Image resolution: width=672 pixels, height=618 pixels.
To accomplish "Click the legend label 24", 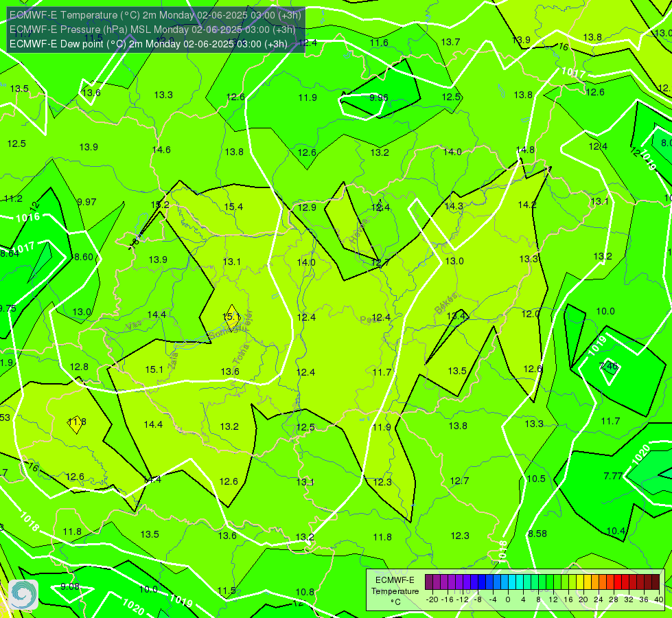I will (x=599, y=599).
